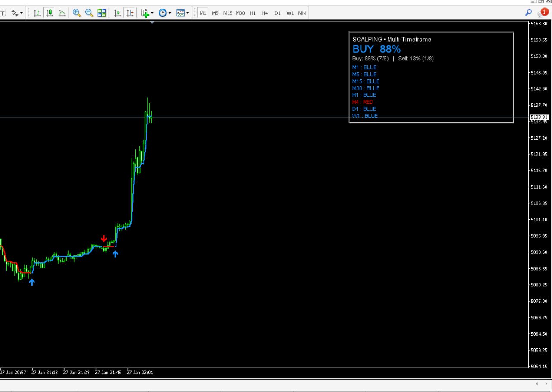Screen dimensions: 552x392
Task: Expand the arrows objects dropdown
Action: pos(17,13)
